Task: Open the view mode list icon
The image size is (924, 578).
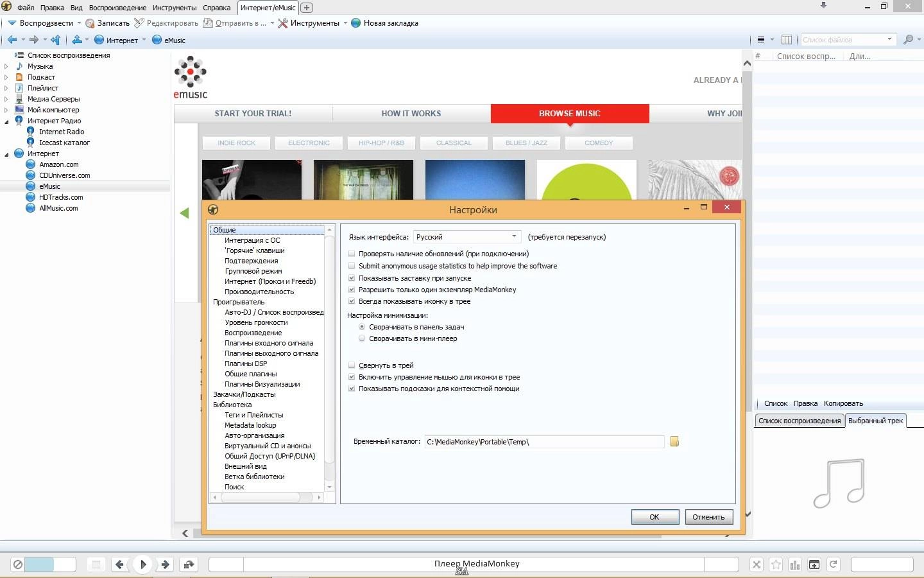Action: tap(761, 40)
